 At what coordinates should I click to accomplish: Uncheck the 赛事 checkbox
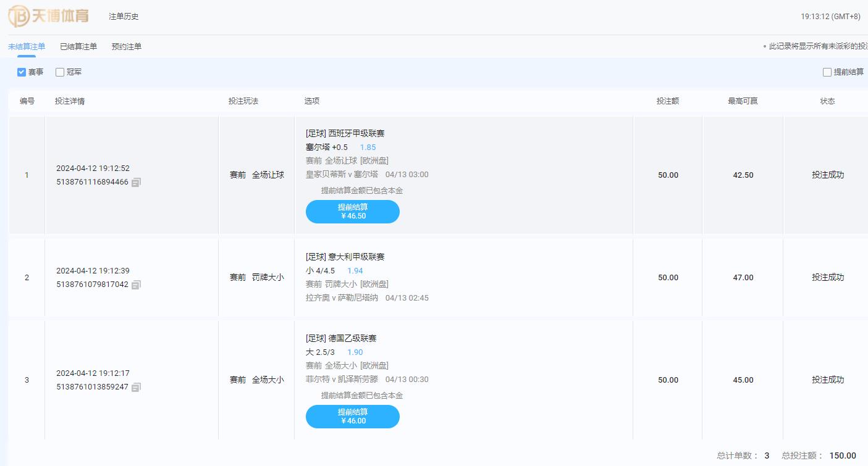22,72
